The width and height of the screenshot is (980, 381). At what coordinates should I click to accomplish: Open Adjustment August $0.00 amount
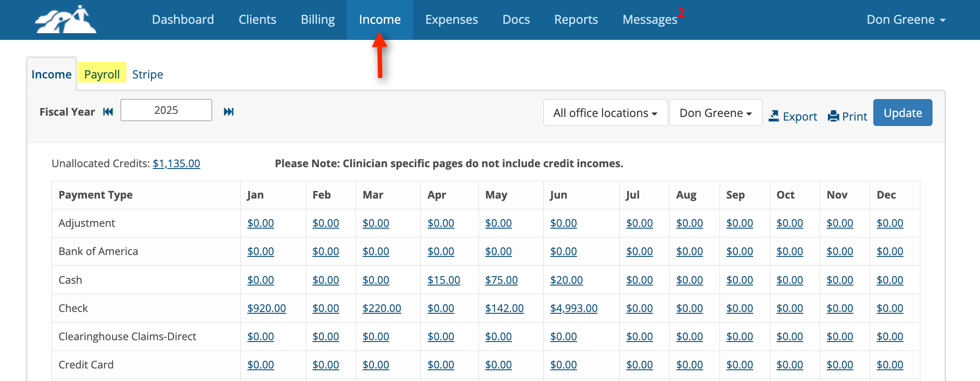click(689, 223)
